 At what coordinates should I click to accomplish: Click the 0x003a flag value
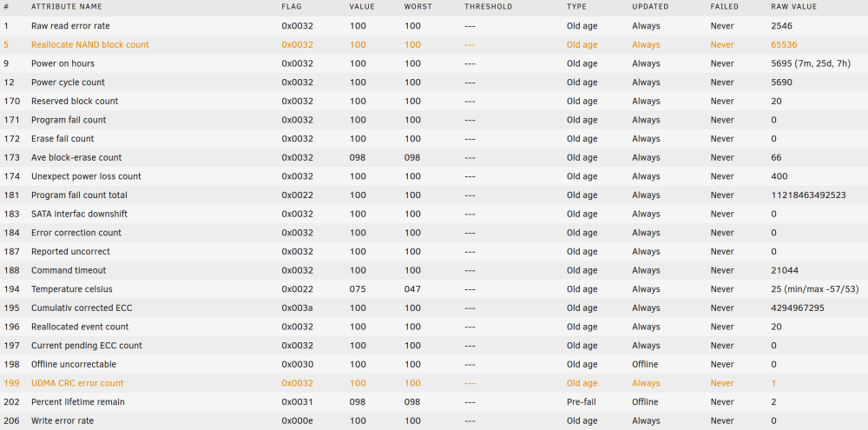point(297,308)
